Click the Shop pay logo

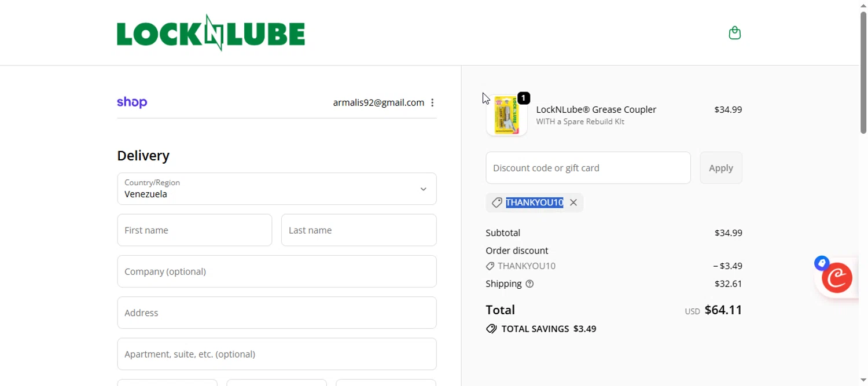(x=132, y=102)
